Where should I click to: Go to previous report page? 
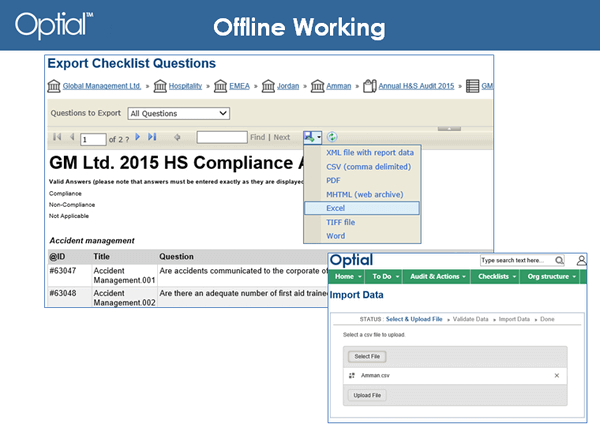(x=72, y=137)
